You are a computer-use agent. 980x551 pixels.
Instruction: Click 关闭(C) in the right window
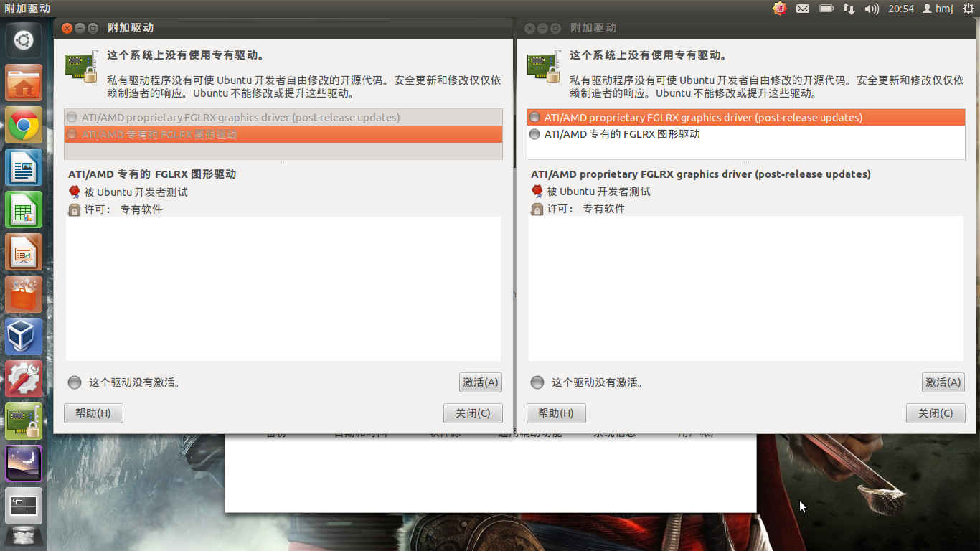pos(936,413)
